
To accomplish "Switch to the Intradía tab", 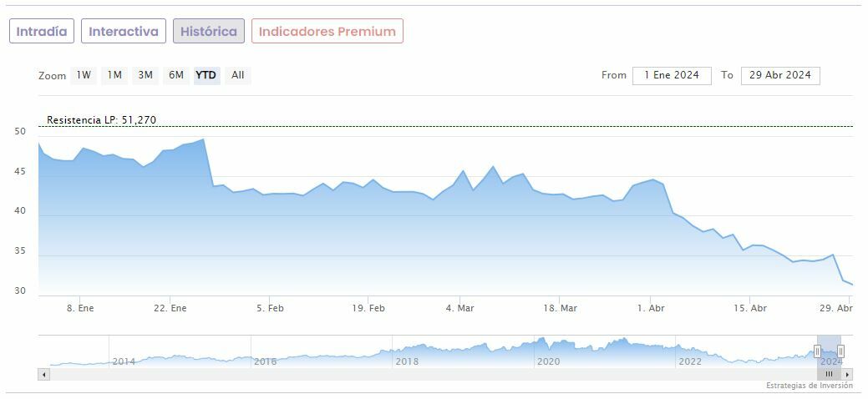I will coord(42,32).
